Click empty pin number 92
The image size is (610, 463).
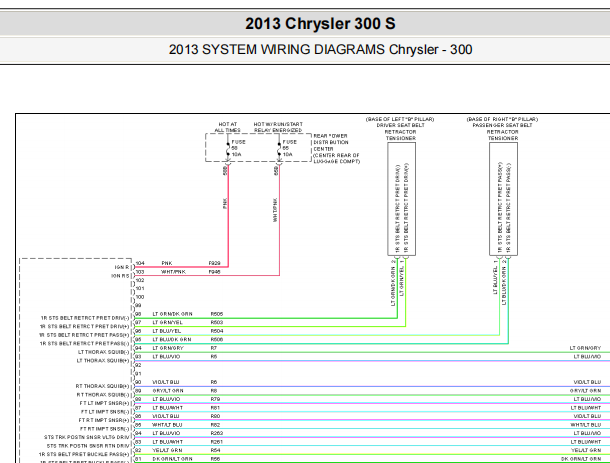[138, 365]
